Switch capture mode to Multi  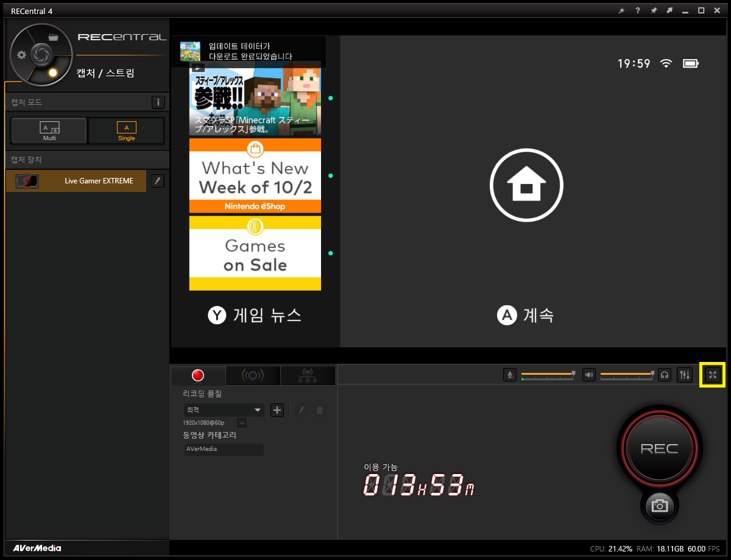(x=49, y=130)
